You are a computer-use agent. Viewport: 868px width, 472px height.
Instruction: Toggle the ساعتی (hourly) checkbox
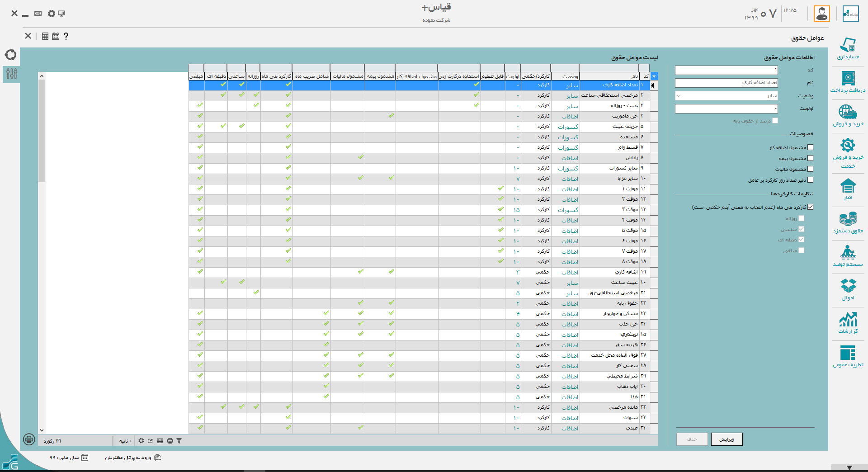tap(802, 229)
